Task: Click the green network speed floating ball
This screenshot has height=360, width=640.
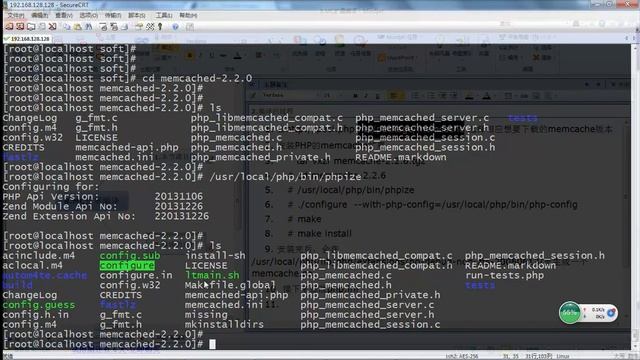Action: point(570,313)
